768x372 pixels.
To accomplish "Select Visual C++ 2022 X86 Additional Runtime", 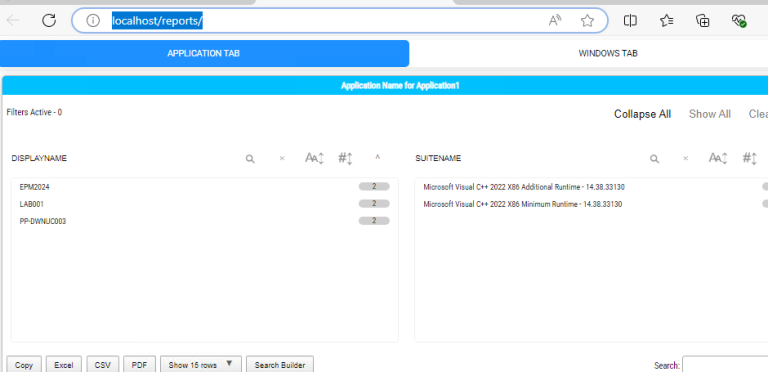I will pos(524,187).
